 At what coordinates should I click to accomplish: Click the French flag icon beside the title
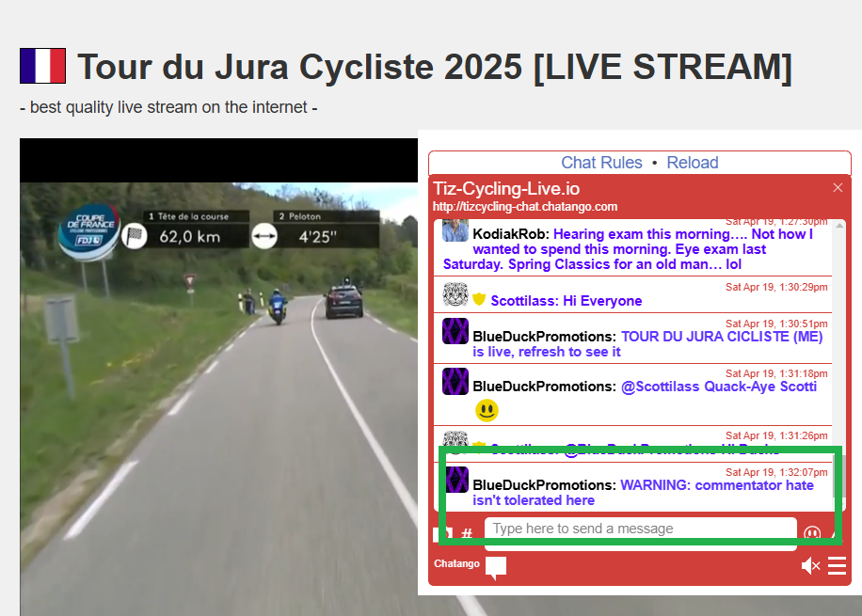(43, 66)
